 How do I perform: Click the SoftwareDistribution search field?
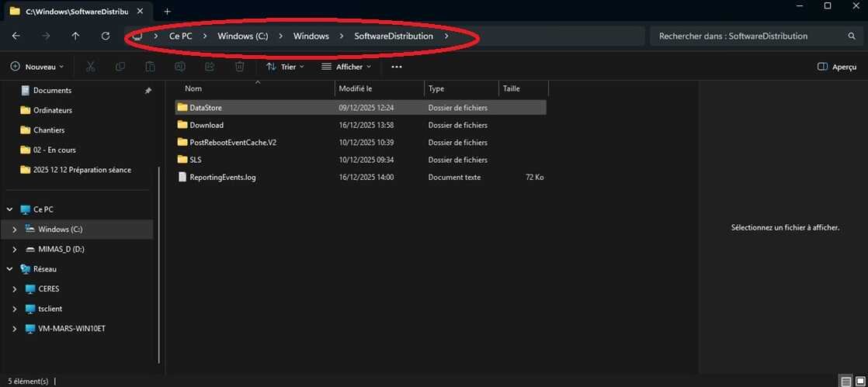(745, 36)
